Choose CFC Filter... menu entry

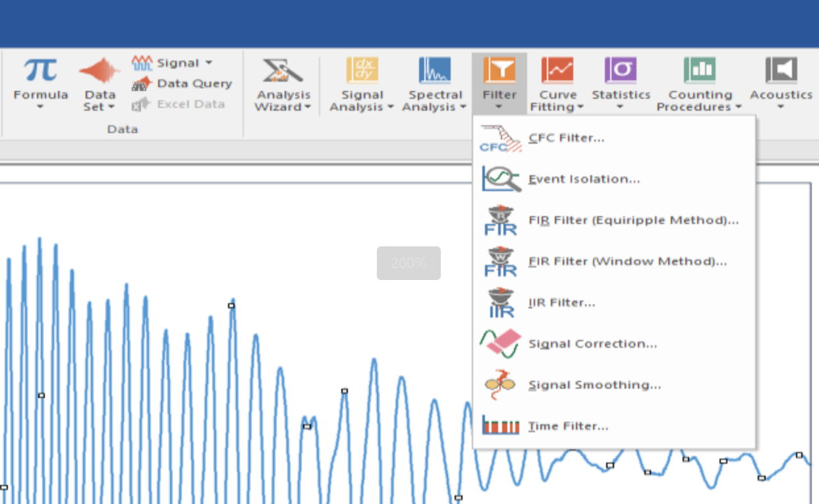pos(614,138)
